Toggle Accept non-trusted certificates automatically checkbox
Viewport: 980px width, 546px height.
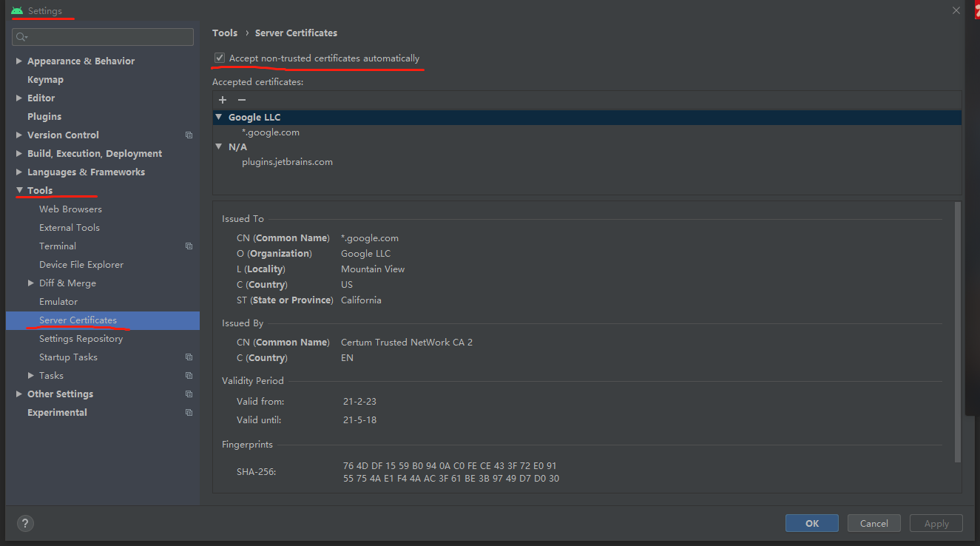pos(220,58)
